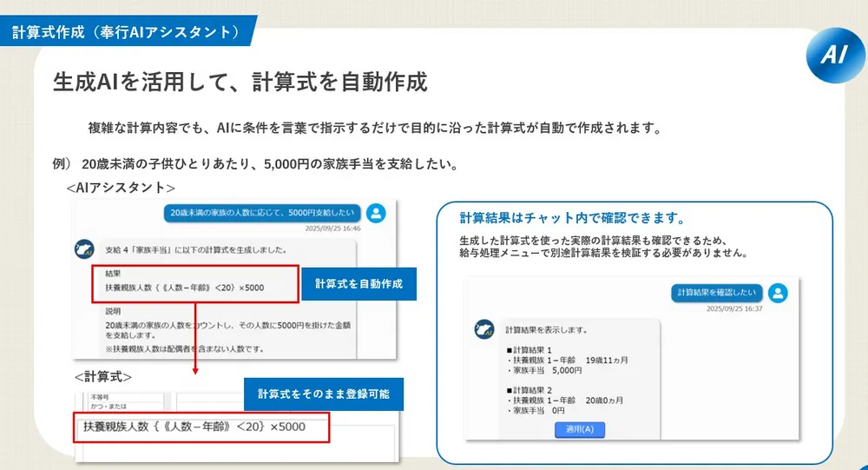868x470 pixels.
Task: Click the timestamp 2025/09/25 16:46
Action: click(332, 228)
